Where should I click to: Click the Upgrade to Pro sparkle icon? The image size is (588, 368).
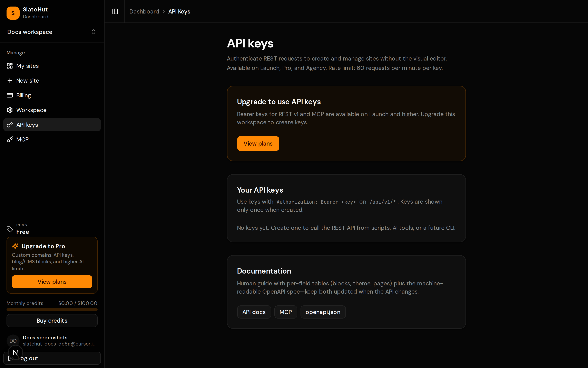(15, 246)
